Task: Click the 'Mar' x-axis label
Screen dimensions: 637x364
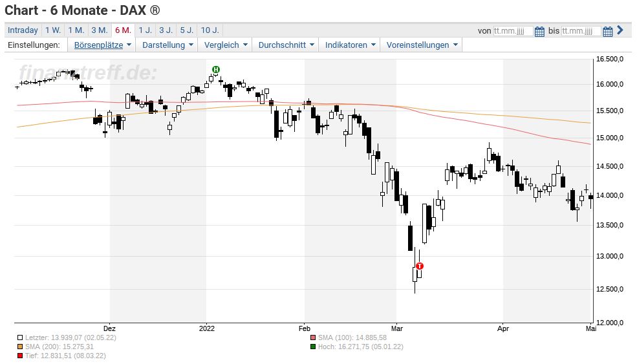Action: 396,328
